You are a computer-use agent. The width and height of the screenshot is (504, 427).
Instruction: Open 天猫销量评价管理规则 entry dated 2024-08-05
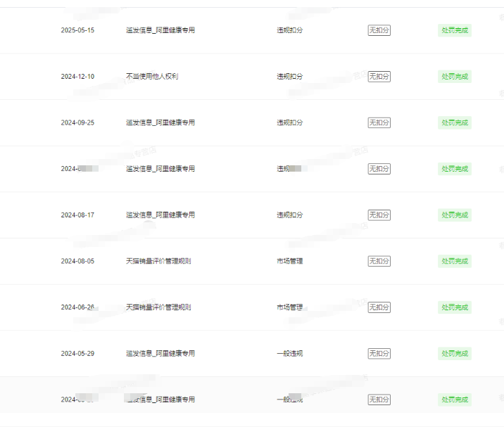coord(158,261)
